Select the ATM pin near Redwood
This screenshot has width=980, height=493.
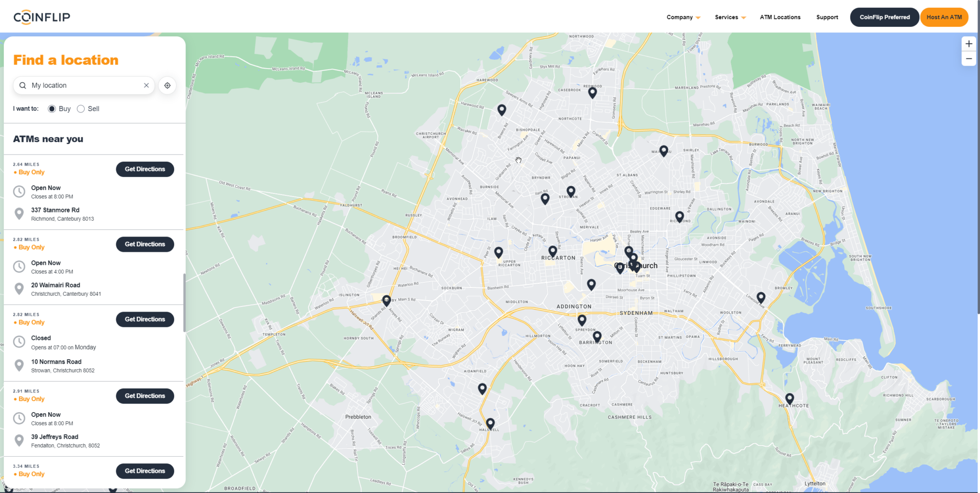coord(592,92)
